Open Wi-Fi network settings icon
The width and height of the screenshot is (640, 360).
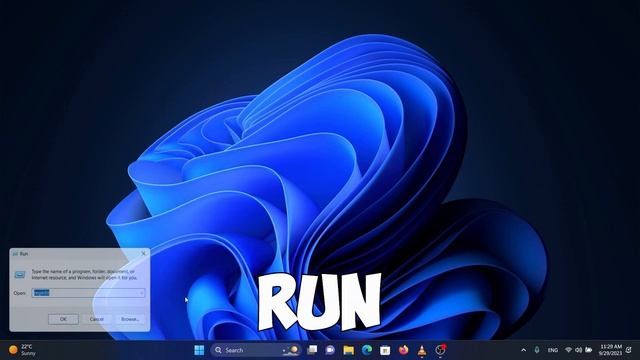[x=568, y=350]
